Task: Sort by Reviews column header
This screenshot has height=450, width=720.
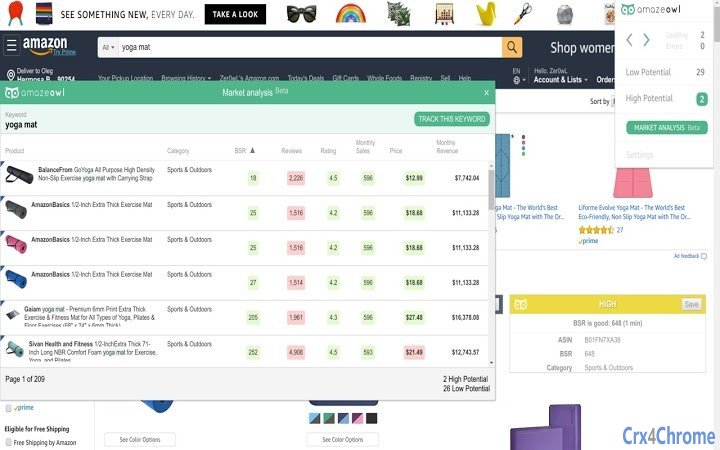Action: 291,151
